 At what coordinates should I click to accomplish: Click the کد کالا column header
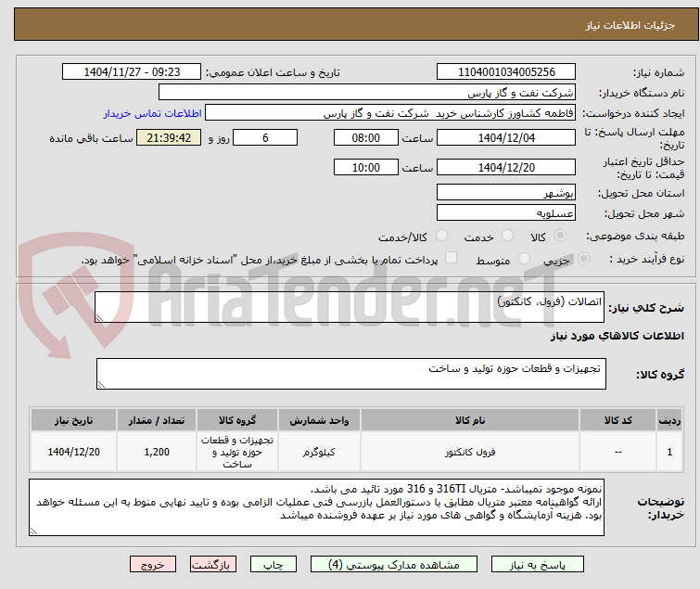pos(617,421)
